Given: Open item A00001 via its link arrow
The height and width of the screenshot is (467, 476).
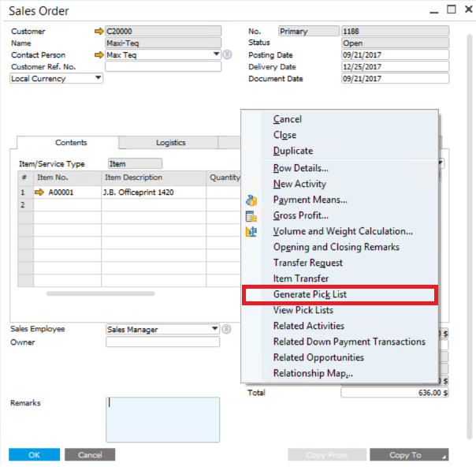Looking at the screenshot, I should [x=39, y=192].
